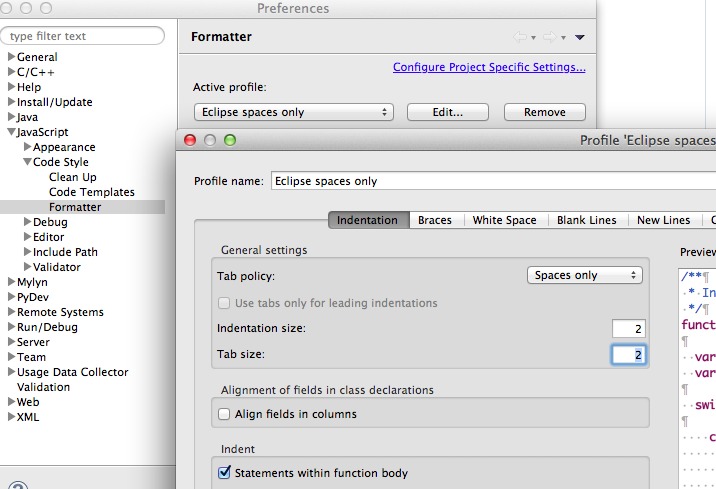Image resolution: width=716 pixels, height=489 pixels.
Task: Switch to the White Space tab
Action: point(504,220)
